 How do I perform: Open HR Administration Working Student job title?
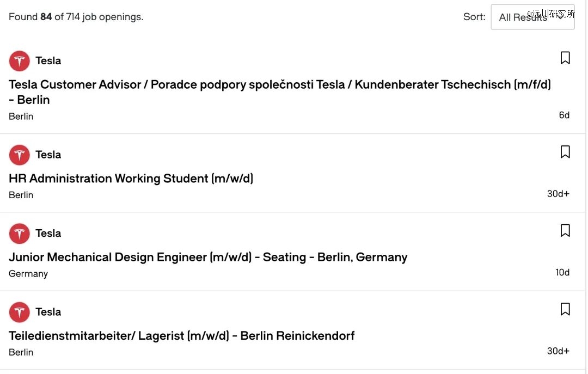click(x=131, y=179)
